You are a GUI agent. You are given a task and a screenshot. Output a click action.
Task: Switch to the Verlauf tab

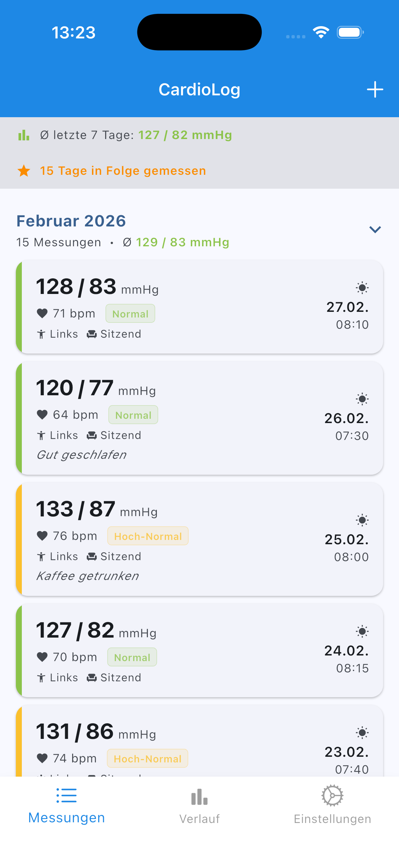point(199,806)
